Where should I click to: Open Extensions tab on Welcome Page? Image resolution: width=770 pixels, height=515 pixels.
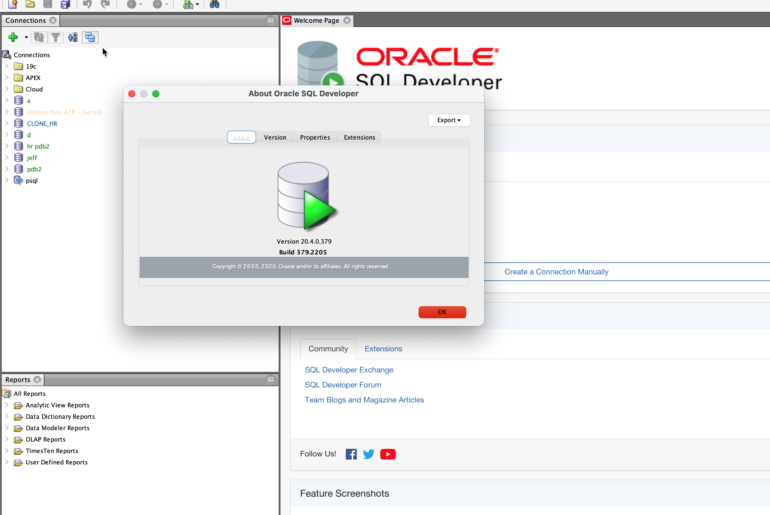(383, 349)
